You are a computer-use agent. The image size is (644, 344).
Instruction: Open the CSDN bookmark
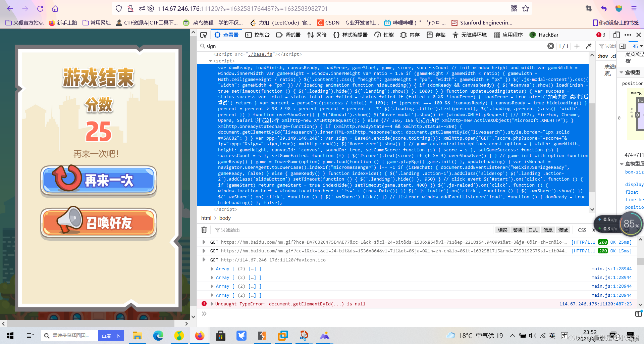(x=348, y=23)
